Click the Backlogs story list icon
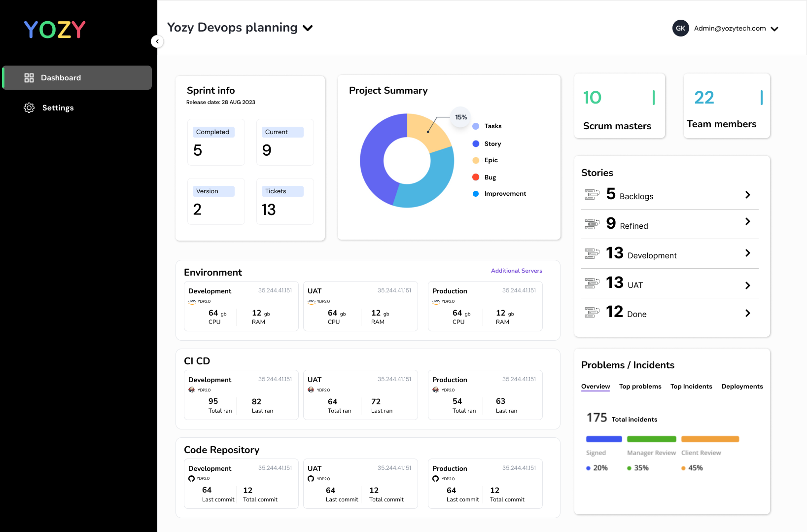Screen dimensions: 807x532 [592, 195]
